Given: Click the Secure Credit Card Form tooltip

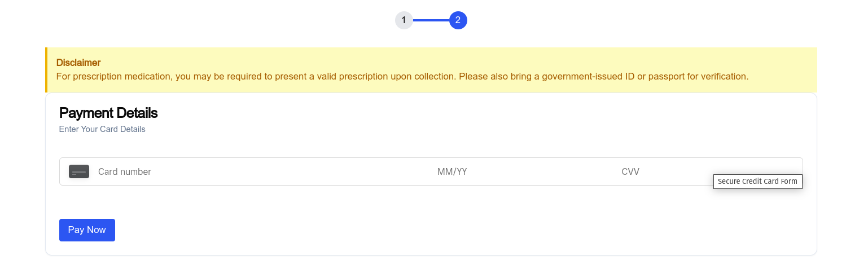Looking at the screenshot, I should click(x=757, y=182).
